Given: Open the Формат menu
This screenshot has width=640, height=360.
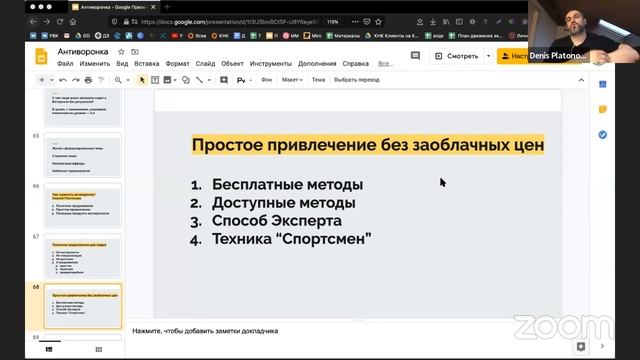Looking at the screenshot, I should [x=178, y=64].
